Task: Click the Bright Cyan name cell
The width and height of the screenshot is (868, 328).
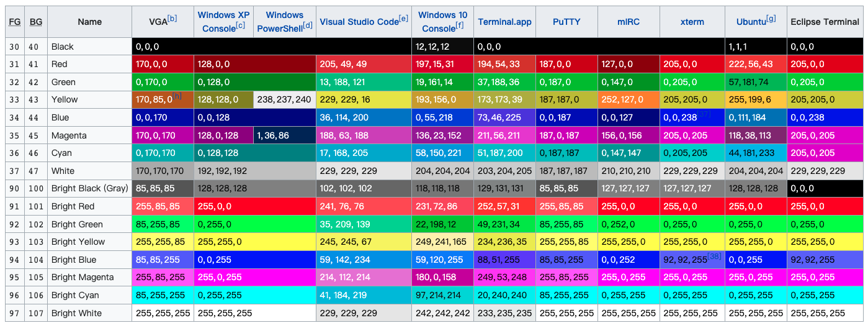Action: tap(90, 295)
